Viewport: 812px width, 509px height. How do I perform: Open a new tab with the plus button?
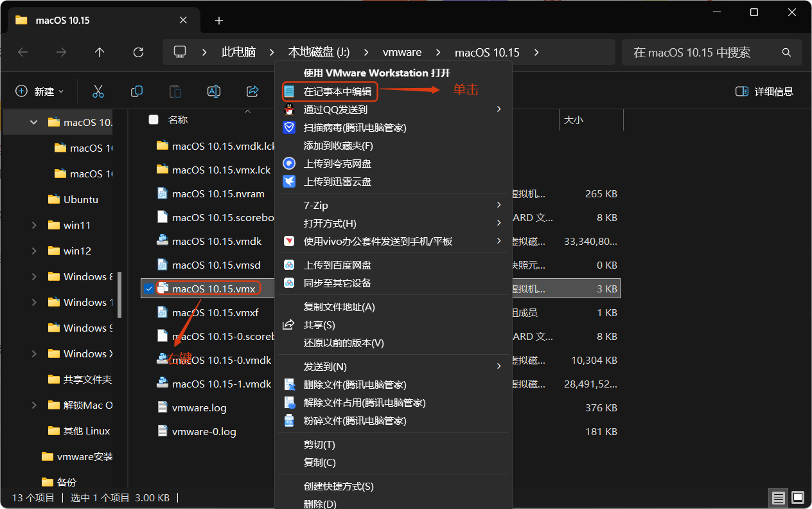[x=218, y=21]
